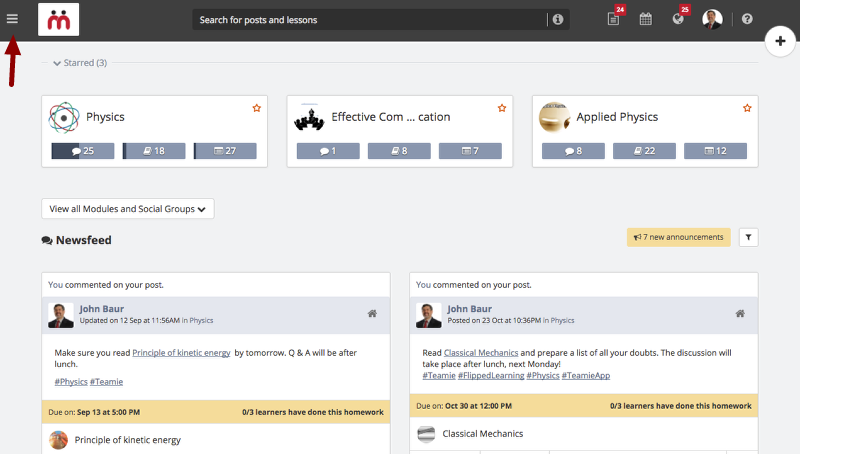The image size is (847, 454).
Task: Click #Teamie hashtag in 23 Oct post
Action: [439, 375]
